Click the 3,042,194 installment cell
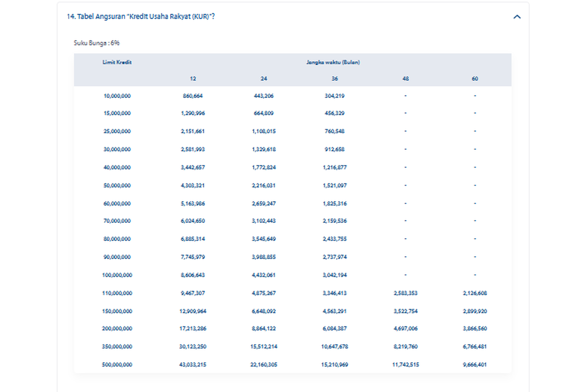 click(x=335, y=275)
